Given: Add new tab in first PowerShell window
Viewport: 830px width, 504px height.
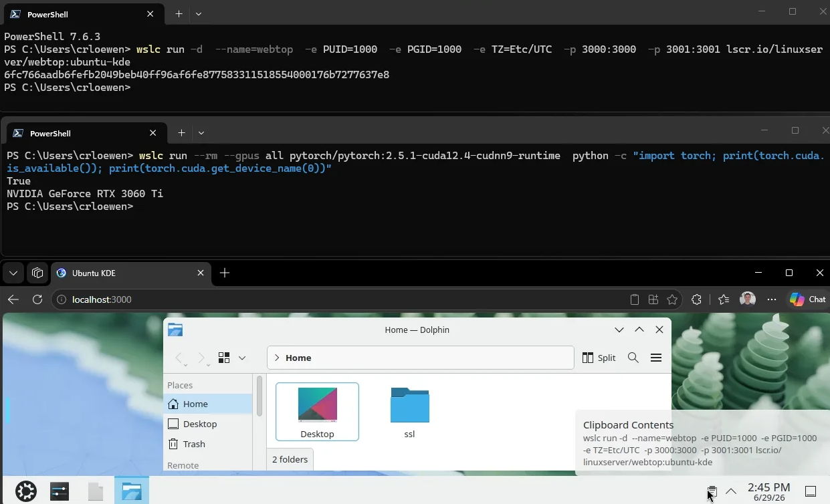Looking at the screenshot, I should click(x=179, y=14).
